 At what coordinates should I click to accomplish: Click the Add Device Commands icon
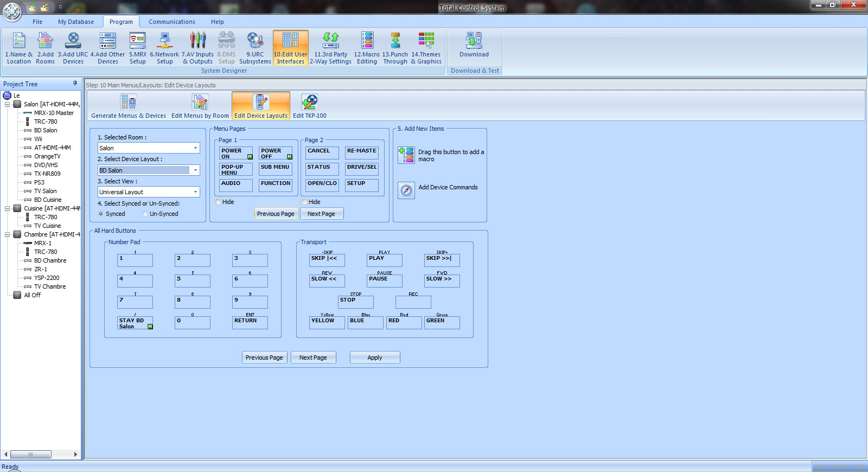click(x=406, y=190)
